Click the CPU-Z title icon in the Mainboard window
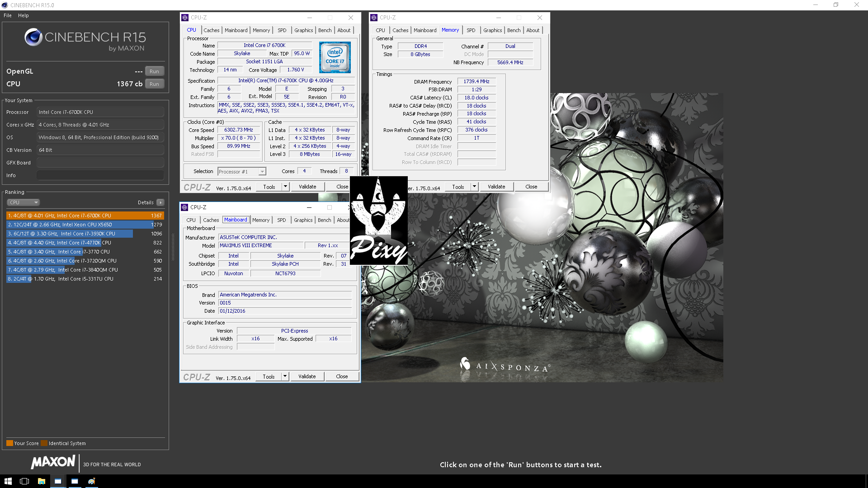Screen dimensions: 868x488 (184, 207)
